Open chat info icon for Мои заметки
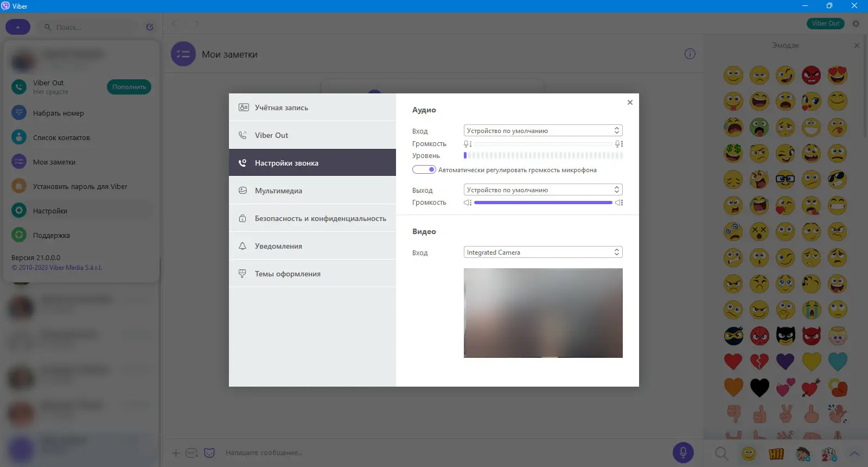 [x=690, y=54]
